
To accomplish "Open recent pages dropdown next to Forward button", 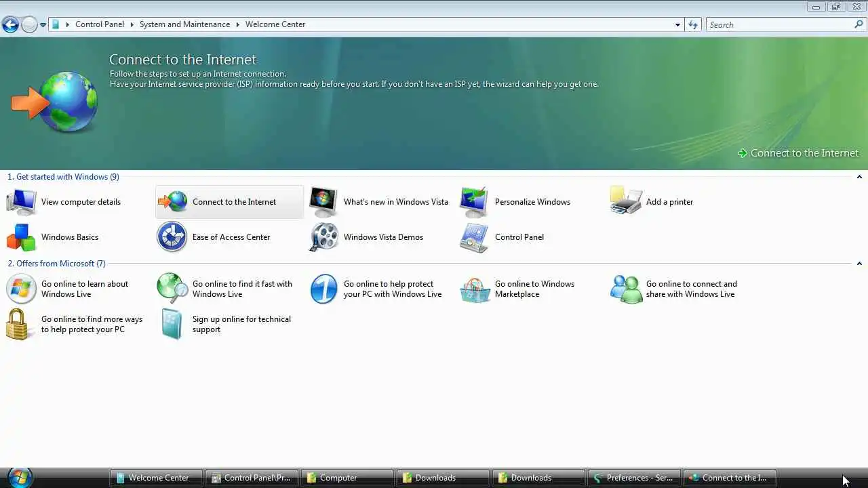I will (x=43, y=25).
